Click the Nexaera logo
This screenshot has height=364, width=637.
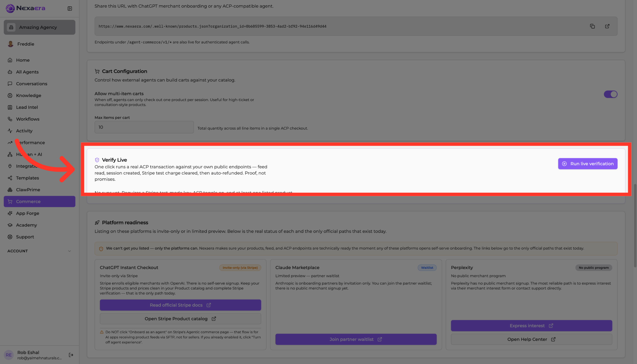(26, 8)
